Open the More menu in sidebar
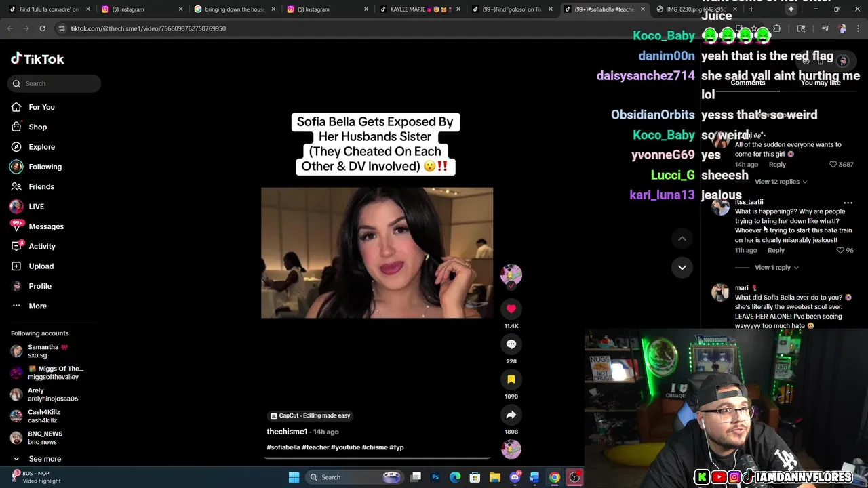The width and height of the screenshot is (868, 488). [37, 306]
